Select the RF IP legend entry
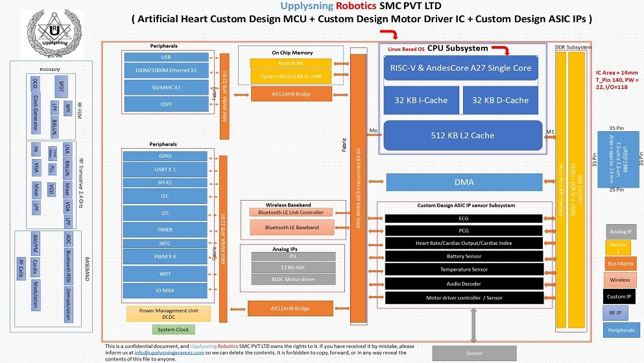This screenshot has width=644, height=363. [615, 313]
